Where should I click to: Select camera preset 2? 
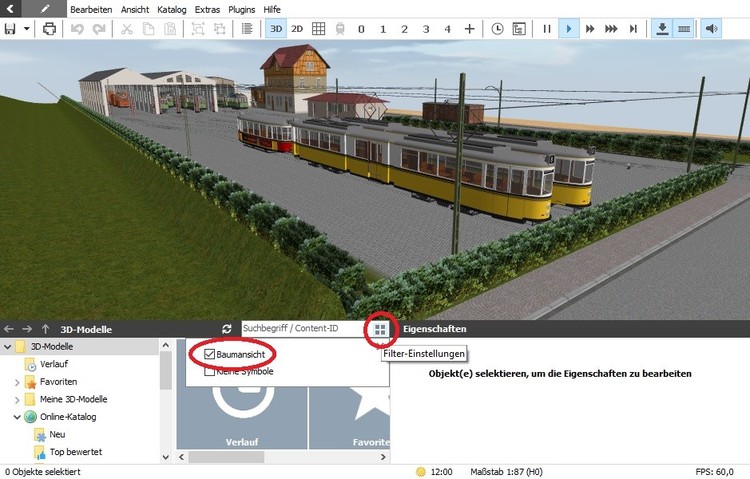point(404,29)
